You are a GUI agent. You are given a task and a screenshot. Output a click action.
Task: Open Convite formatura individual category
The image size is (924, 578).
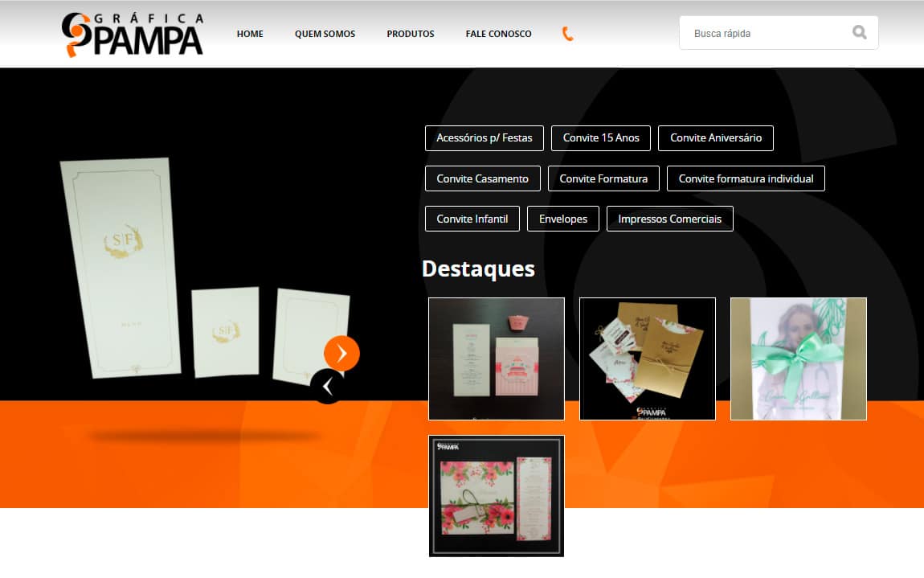[746, 178]
